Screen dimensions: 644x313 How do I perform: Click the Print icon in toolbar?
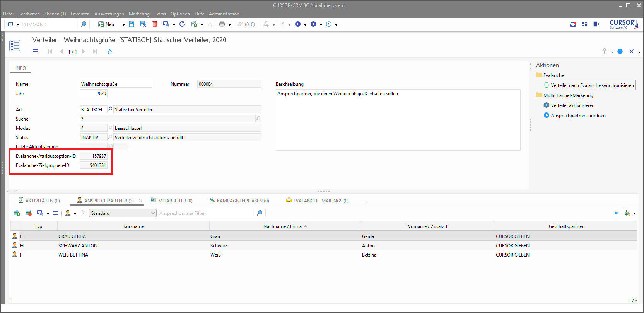[x=222, y=24]
